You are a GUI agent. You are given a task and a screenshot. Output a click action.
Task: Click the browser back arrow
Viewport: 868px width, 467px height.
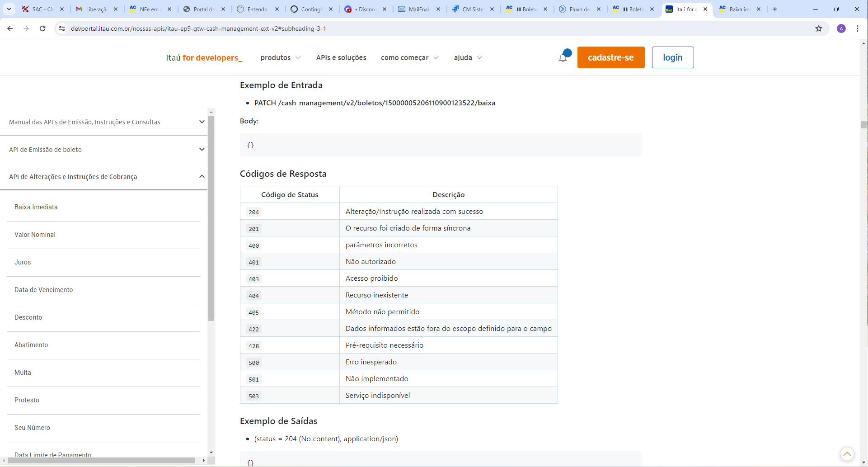pos(10,28)
